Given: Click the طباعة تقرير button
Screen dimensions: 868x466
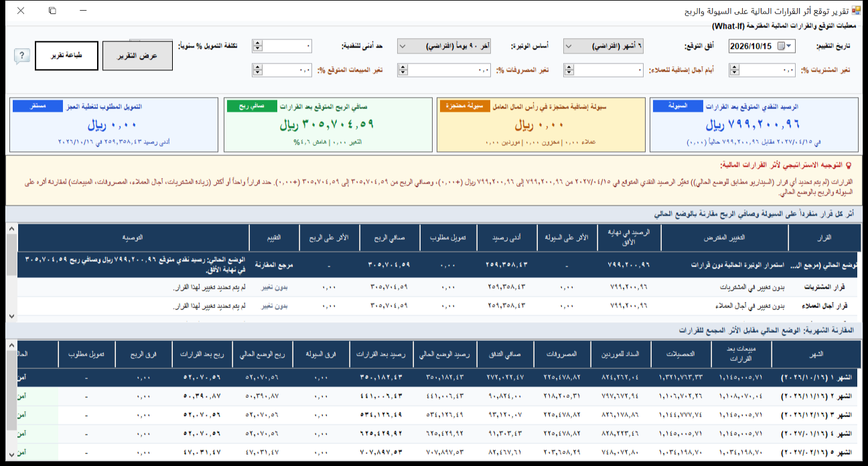Looking at the screenshot, I should pyautogui.click(x=66, y=56).
